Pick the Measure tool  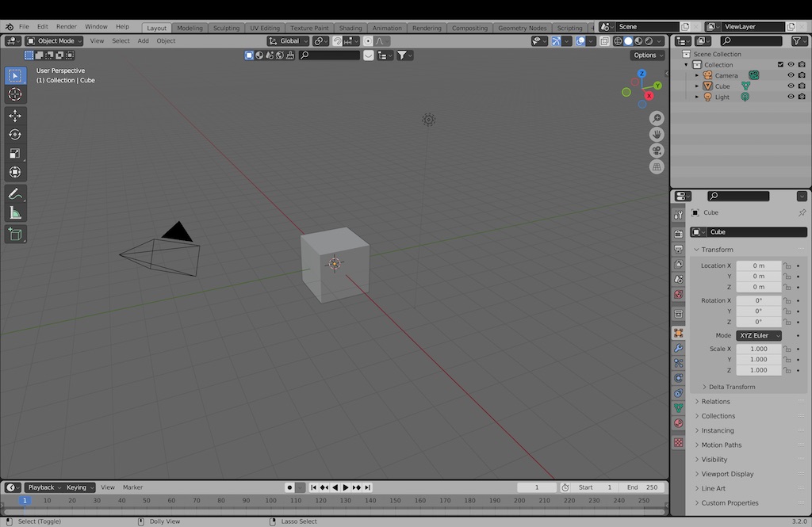[15, 213]
